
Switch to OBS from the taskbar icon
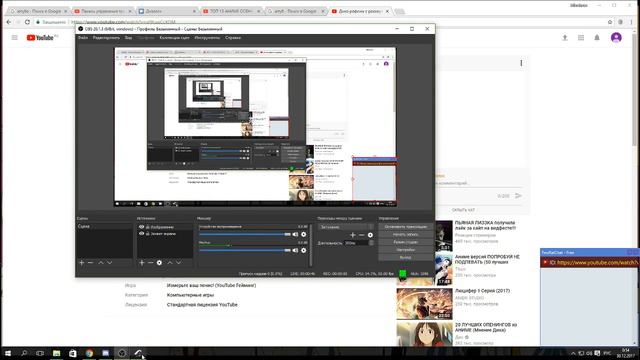pos(122,353)
